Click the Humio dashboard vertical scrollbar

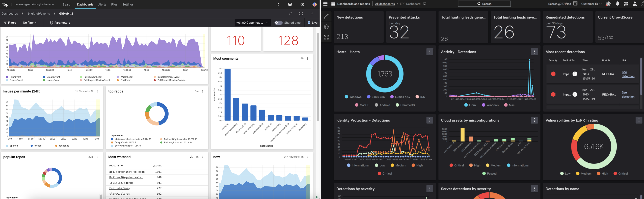[x=318, y=77]
